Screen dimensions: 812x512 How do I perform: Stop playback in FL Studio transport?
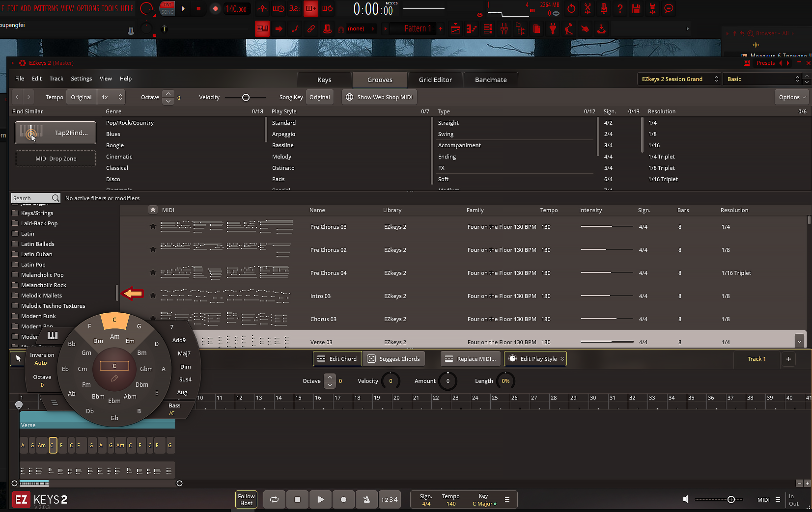pos(198,8)
